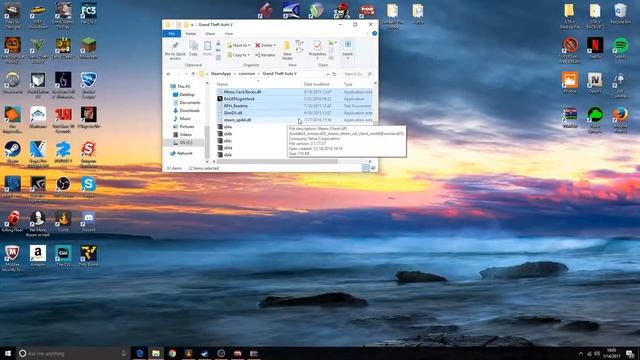This screenshot has width=640, height=360.
Task: Click Pin to Quick access in ribbon
Action: pos(175,51)
